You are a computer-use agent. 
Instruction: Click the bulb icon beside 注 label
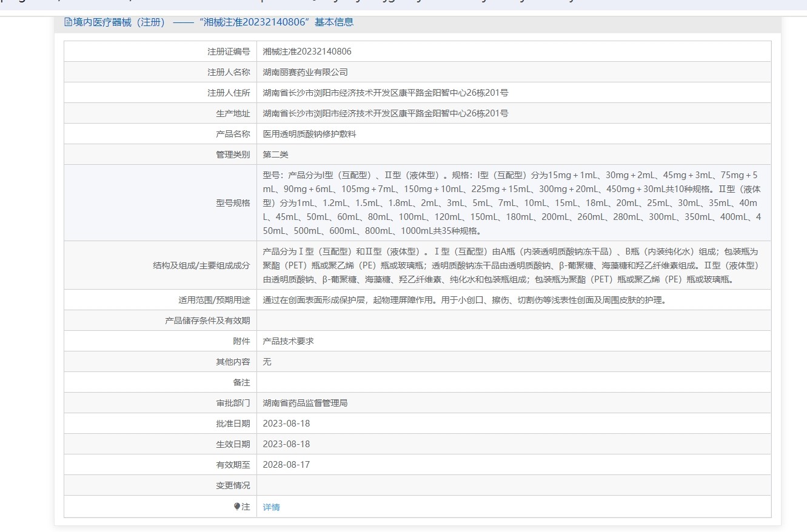pos(237,507)
